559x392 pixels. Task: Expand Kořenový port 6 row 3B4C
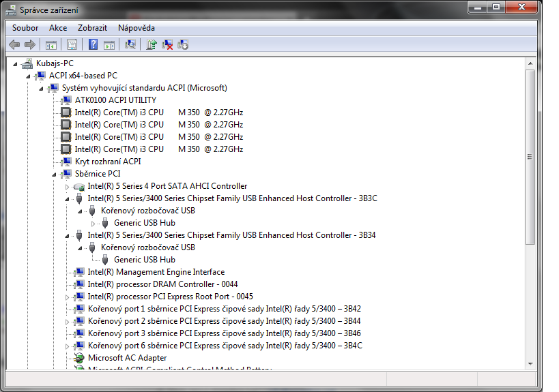pyautogui.click(x=67, y=346)
